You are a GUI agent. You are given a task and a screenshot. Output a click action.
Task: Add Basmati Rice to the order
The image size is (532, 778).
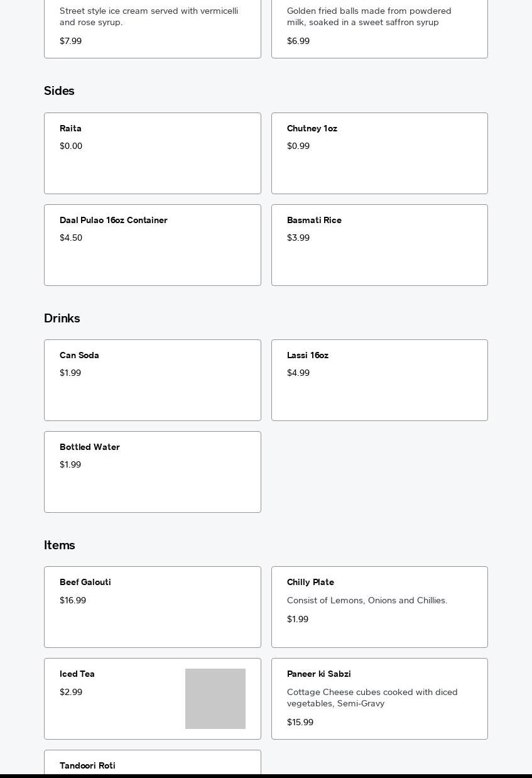tap(379, 245)
